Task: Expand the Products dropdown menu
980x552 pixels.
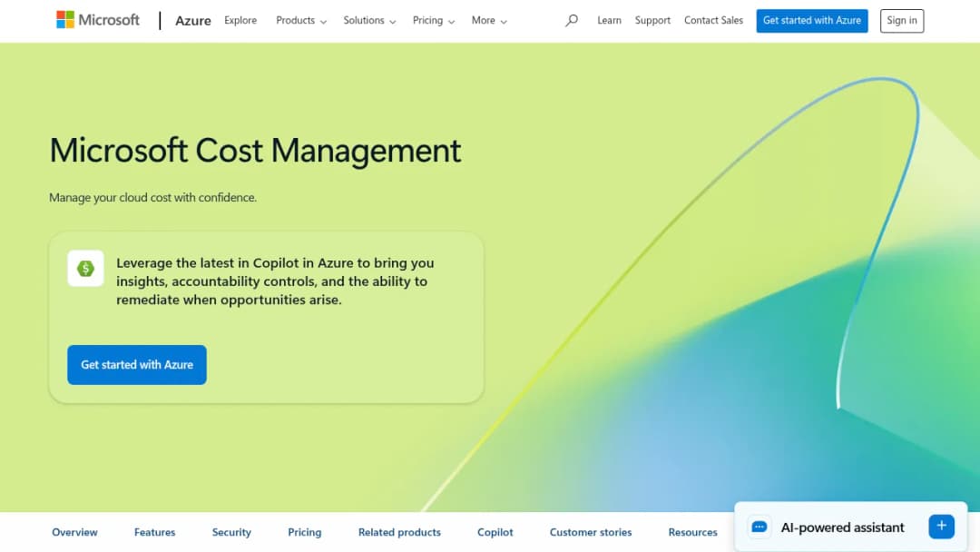Action: click(301, 21)
